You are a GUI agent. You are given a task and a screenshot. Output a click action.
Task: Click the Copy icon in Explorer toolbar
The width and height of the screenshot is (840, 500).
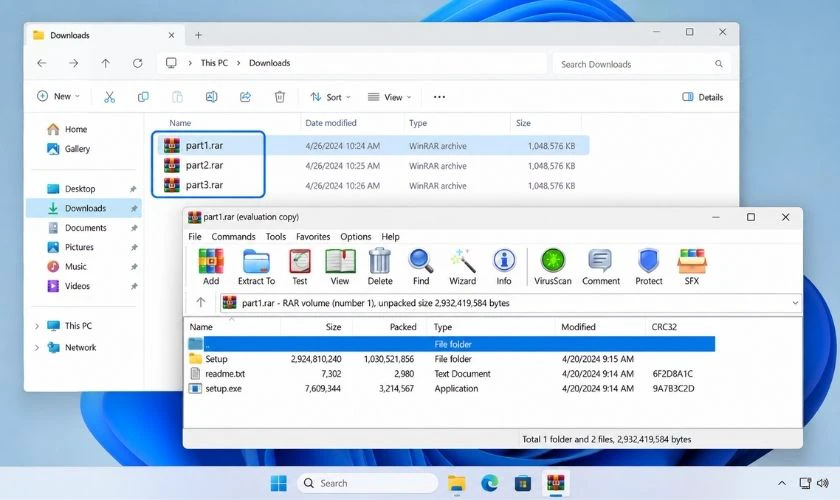coord(143,97)
